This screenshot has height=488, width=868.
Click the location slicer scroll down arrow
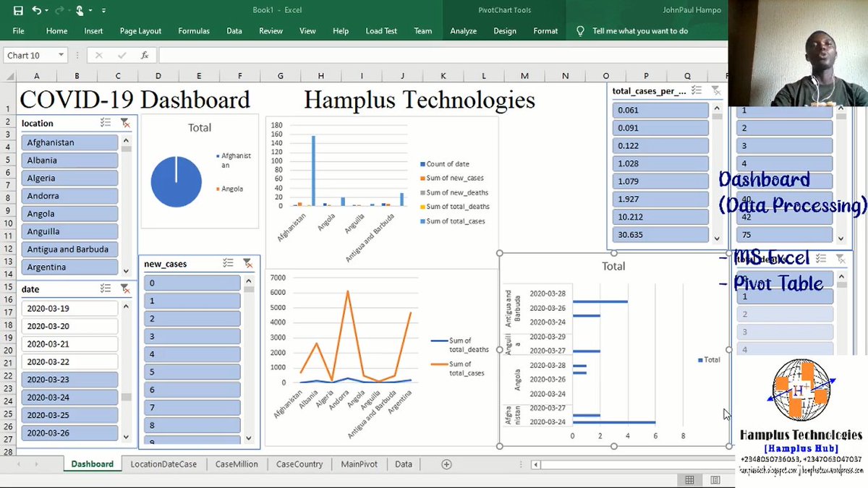[126, 271]
